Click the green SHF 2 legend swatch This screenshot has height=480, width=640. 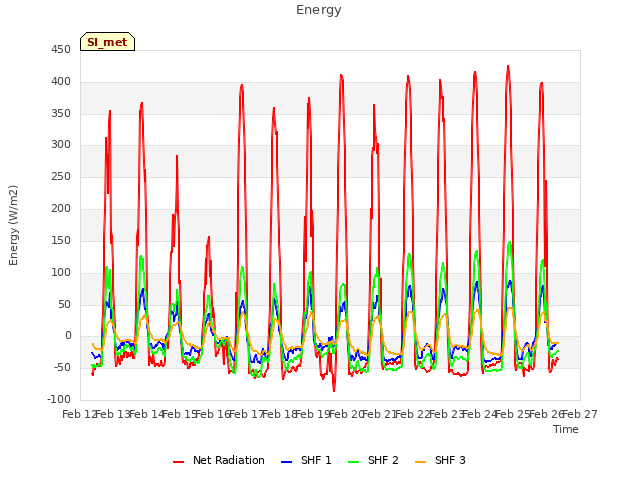click(353, 462)
